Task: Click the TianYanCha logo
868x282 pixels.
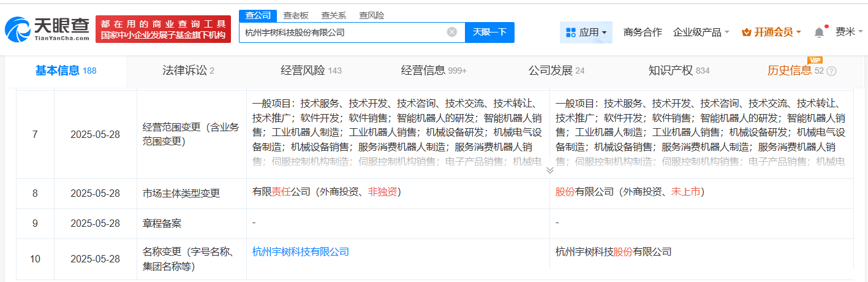Action: (47, 29)
